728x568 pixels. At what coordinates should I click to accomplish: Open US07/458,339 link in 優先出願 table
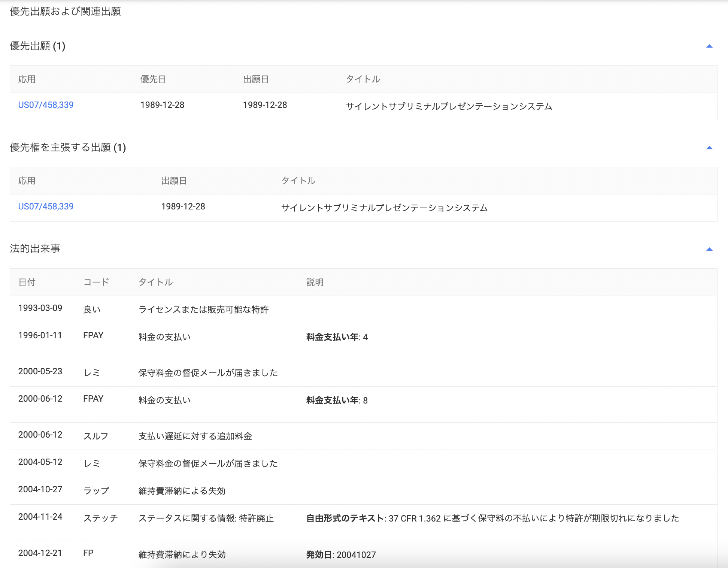(46, 105)
